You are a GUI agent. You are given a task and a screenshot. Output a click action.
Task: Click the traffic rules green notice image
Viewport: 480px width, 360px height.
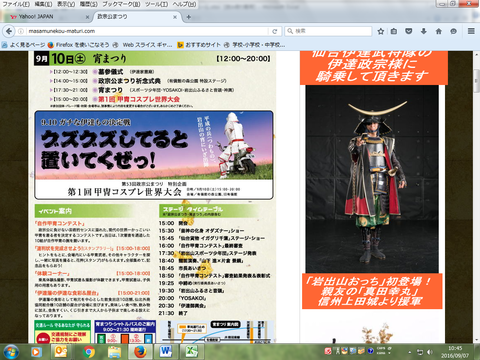[62, 332]
